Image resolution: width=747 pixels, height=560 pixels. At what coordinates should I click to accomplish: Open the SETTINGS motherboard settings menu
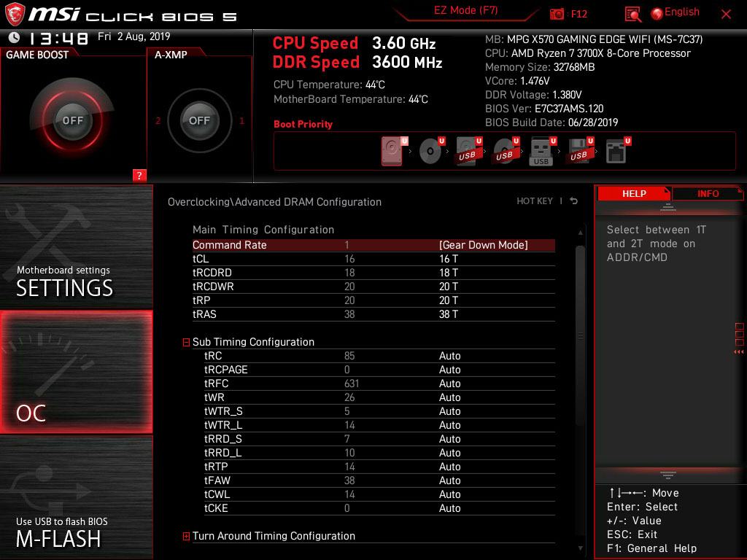76,247
